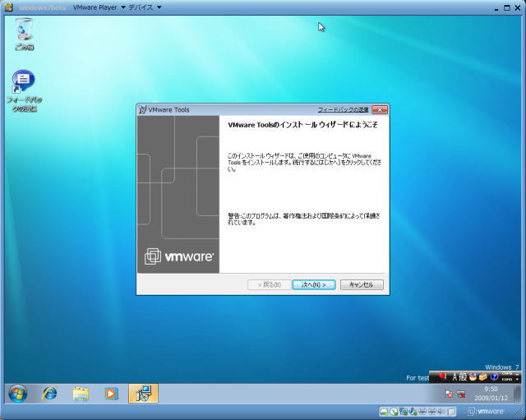Launch Internet Explorer from the taskbar
526x420 pixels.
pos(49,394)
